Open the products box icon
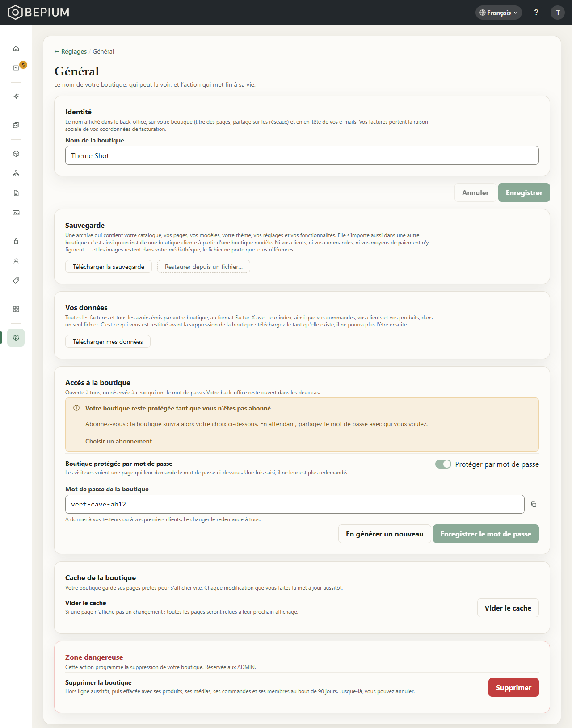The image size is (572, 728). (16, 154)
